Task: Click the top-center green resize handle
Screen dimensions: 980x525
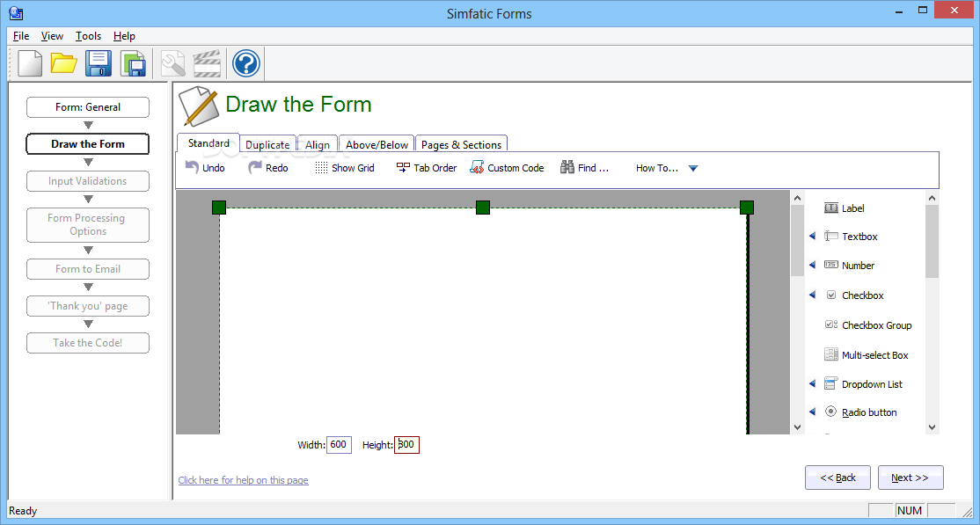Action: 482,208
